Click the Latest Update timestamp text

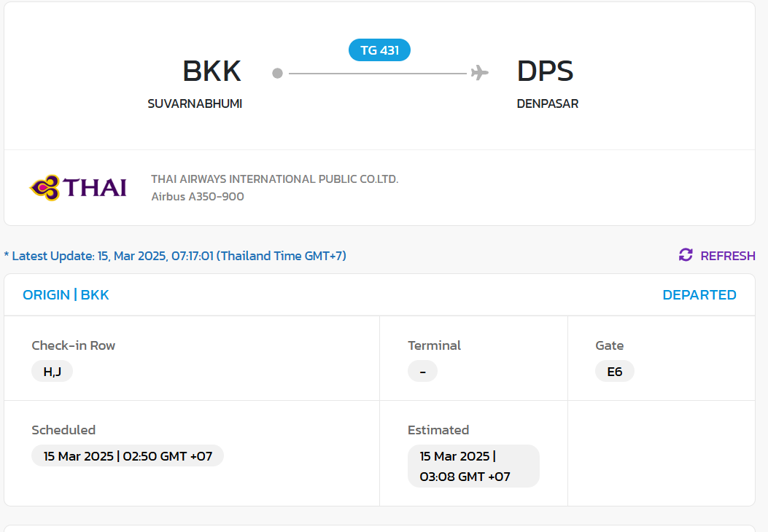[x=175, y=256]
